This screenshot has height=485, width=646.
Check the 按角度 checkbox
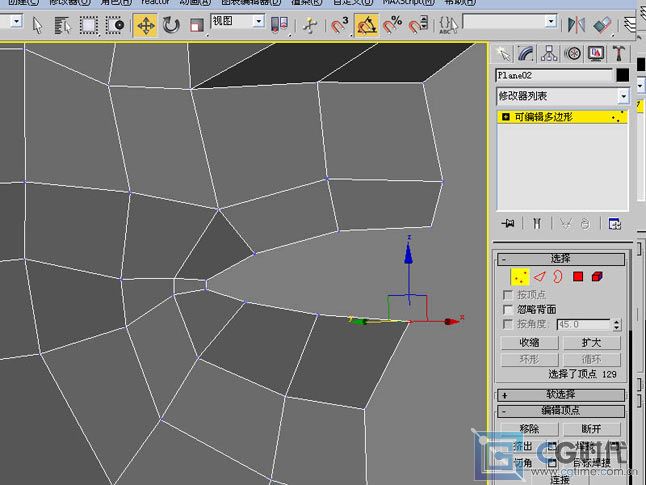(508, 324)
